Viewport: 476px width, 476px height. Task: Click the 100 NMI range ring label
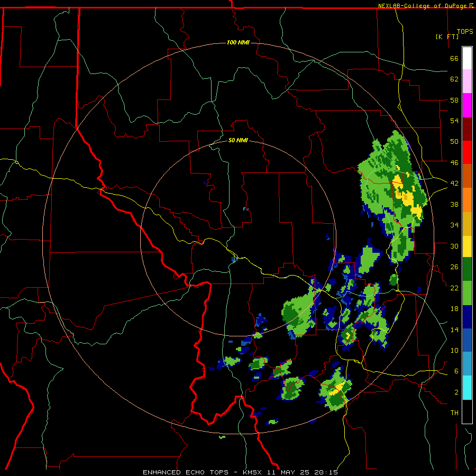(238, 42)
